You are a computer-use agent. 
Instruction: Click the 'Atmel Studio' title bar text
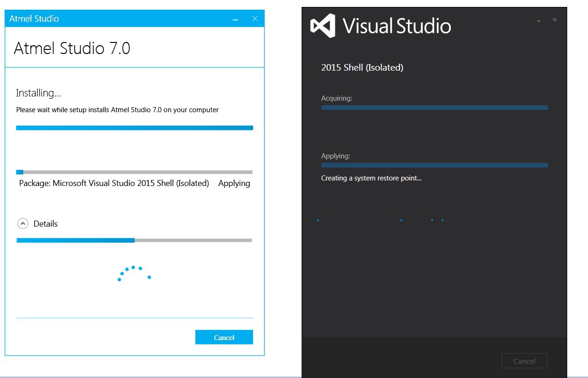tap(34, 18)
